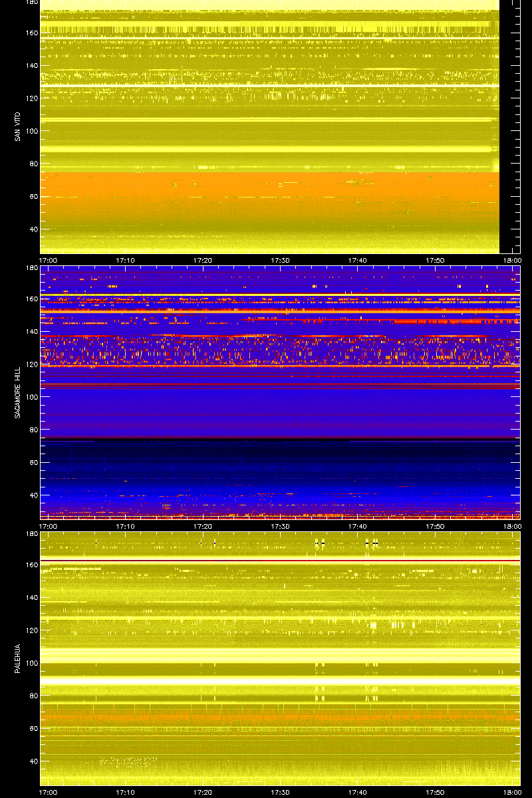Choose the 140 y-axis label on Palehua
Image resolution: width=532 pixels, height=798 pixels.
coord(31,597)
